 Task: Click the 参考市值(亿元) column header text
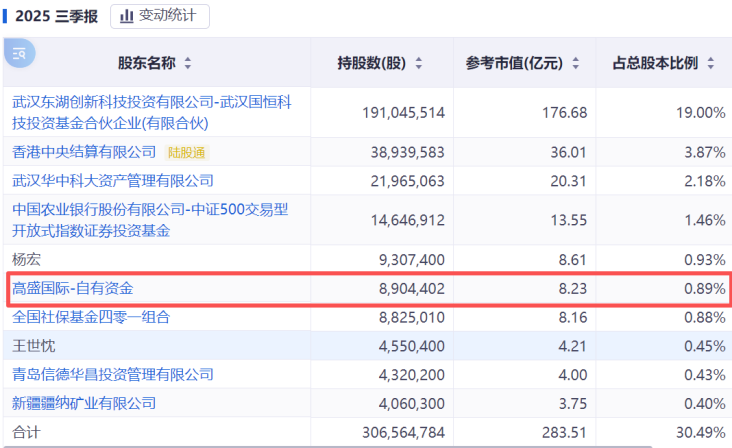tap(514, 63)
